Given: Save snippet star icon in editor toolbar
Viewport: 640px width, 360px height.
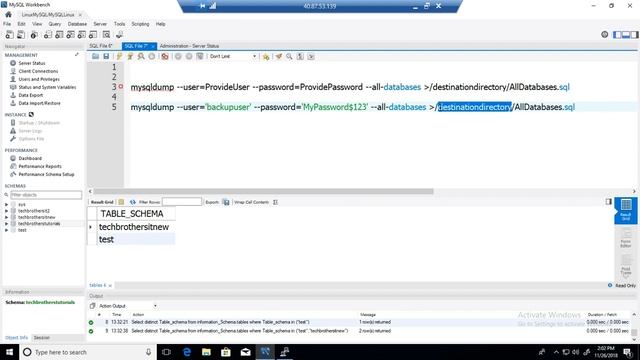Looking at the screenshot, I should pos(266,56).
